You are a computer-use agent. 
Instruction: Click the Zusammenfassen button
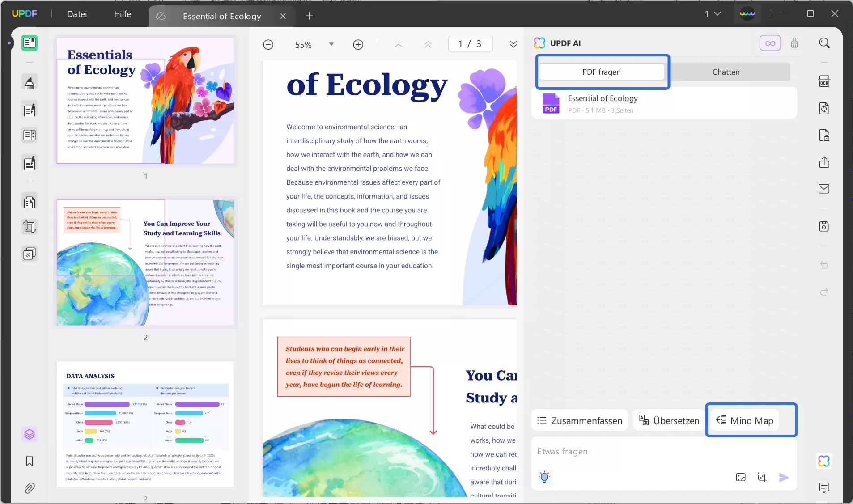pos(580,420)
